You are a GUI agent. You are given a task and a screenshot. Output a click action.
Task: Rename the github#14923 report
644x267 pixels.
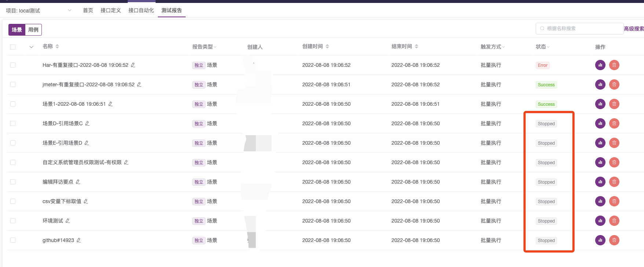(79, 240)
